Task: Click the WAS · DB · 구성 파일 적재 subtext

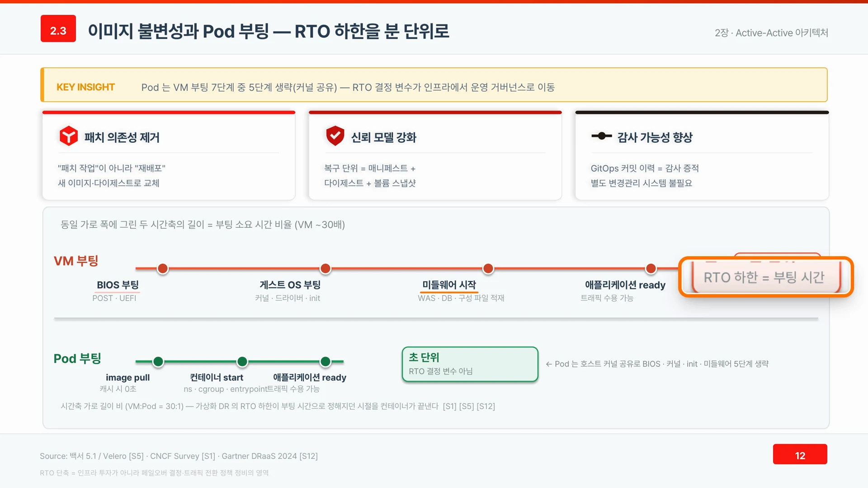Action: [x=461, y=298]
